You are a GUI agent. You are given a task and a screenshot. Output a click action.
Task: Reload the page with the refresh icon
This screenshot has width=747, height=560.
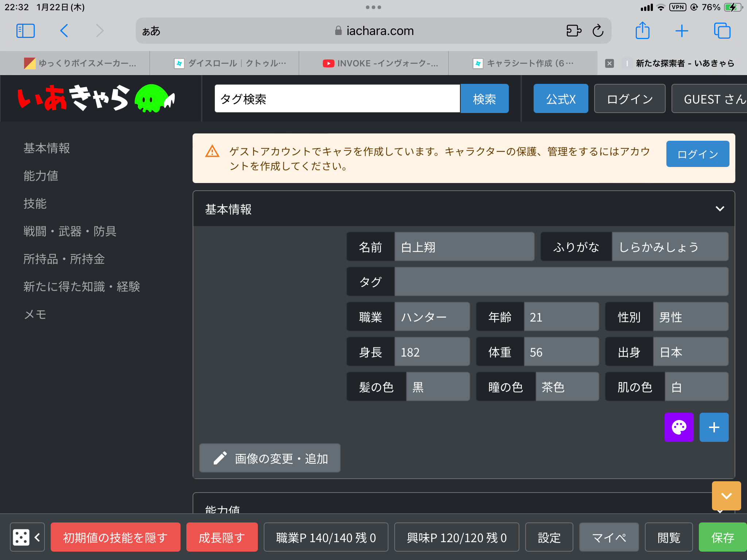(598, 31)
